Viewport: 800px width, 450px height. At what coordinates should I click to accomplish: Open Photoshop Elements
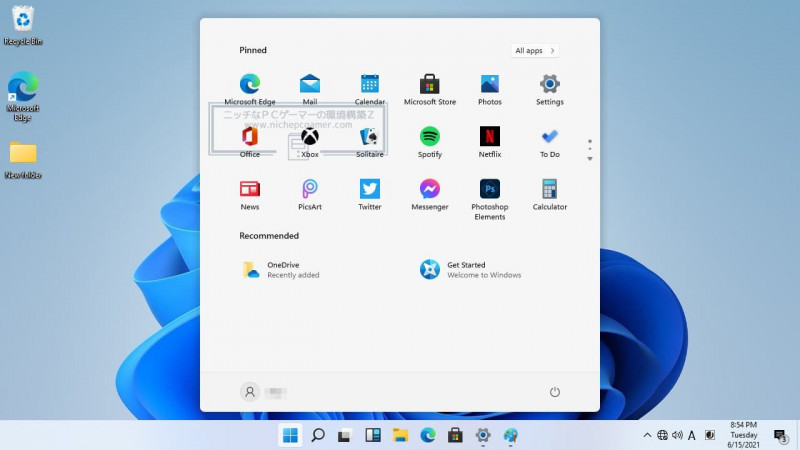pyautogui.click(x=490, y=199)
